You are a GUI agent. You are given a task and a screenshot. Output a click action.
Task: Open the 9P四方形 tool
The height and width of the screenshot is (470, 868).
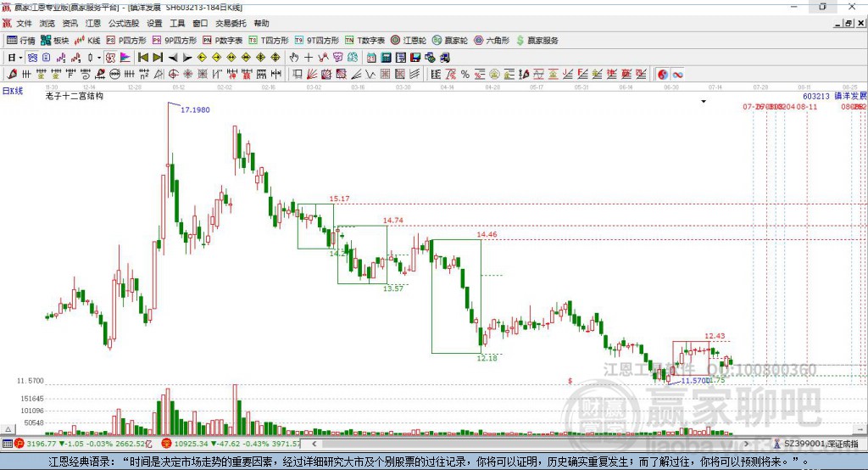174,40
